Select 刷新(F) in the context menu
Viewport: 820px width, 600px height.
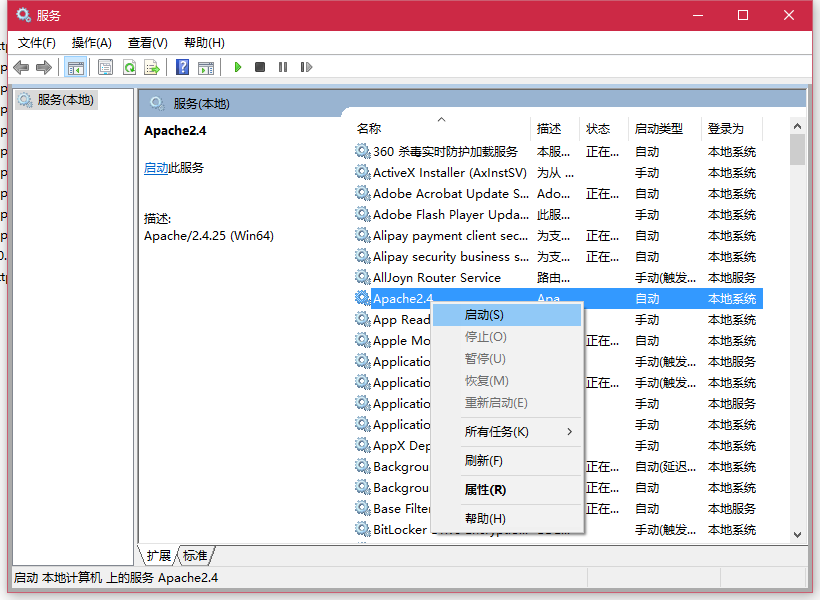484,461
